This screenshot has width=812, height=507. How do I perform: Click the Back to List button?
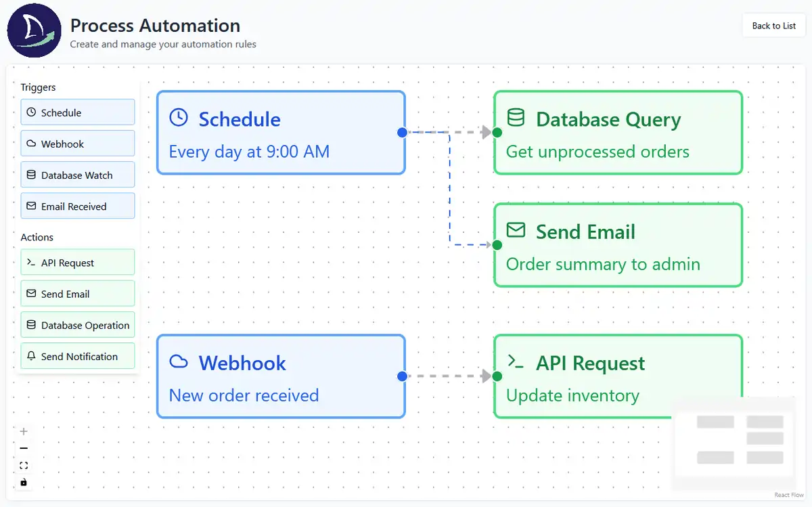[x=774, y=26]
